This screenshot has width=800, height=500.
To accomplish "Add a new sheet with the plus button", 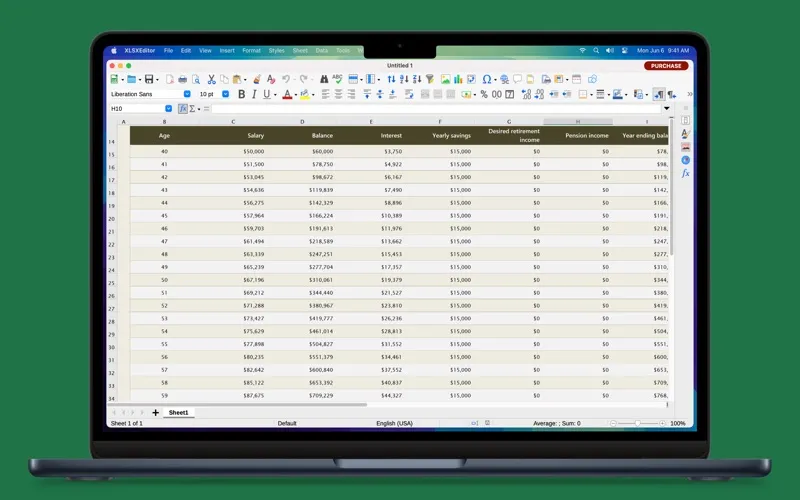I will (156, 412).
